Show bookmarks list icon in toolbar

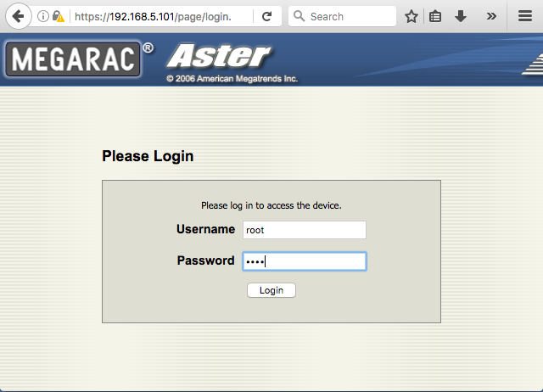pyautogui.click(x=435, y=16)
